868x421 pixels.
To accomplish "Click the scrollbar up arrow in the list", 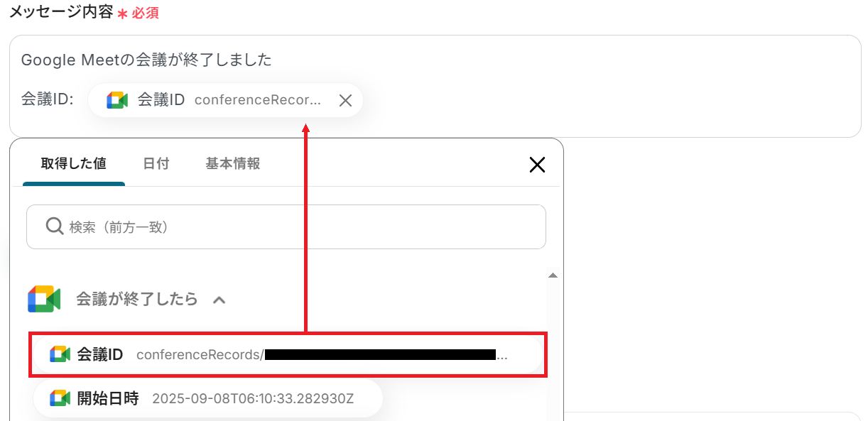I will pos(553,275).
